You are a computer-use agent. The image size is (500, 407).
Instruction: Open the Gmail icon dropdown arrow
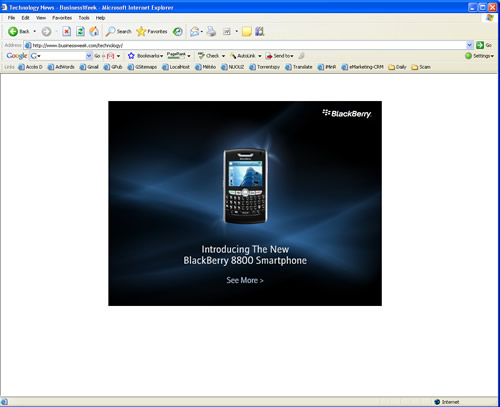pyautogui.click(x=118, y=56)
